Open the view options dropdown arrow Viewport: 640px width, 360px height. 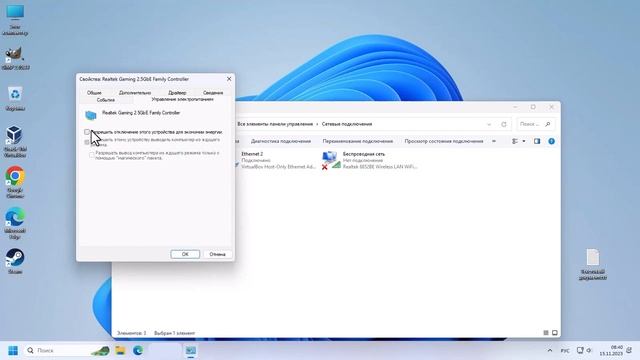pos(524,141)
